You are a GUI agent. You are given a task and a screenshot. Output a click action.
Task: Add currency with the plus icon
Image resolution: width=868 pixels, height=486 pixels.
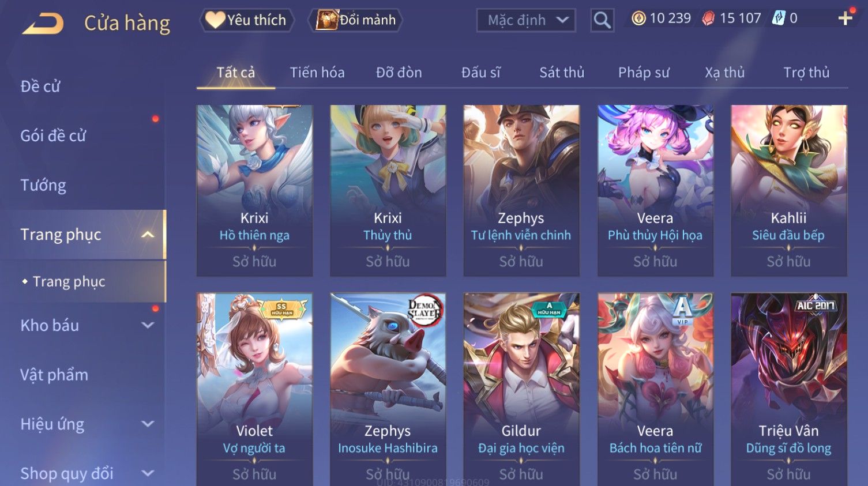point(845,18)
